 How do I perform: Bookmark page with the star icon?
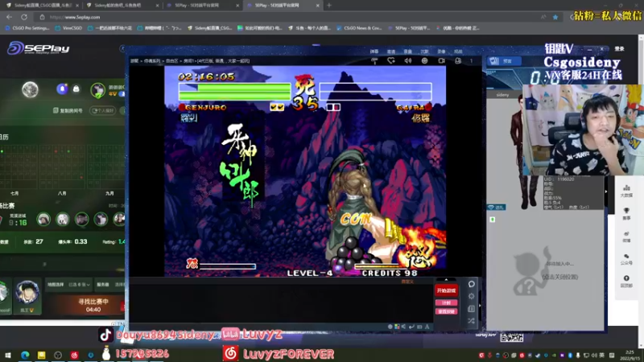click(555, 17)
